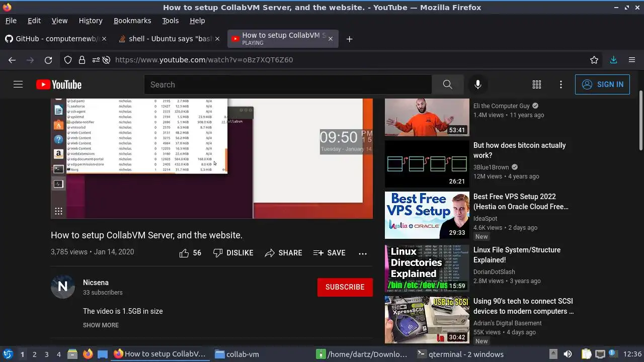Open site security padlock info
Image resolution: width=644 pixels, height=362 pixels.
82,60
